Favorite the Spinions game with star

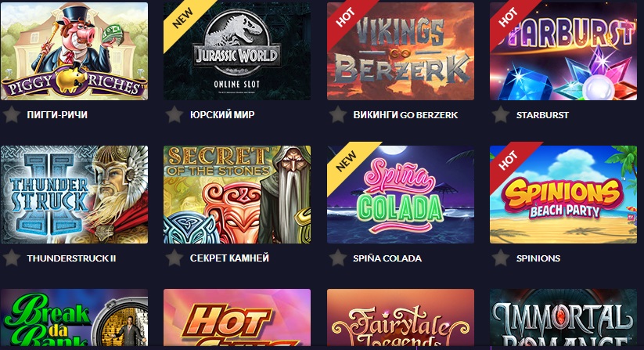point(501,258)
